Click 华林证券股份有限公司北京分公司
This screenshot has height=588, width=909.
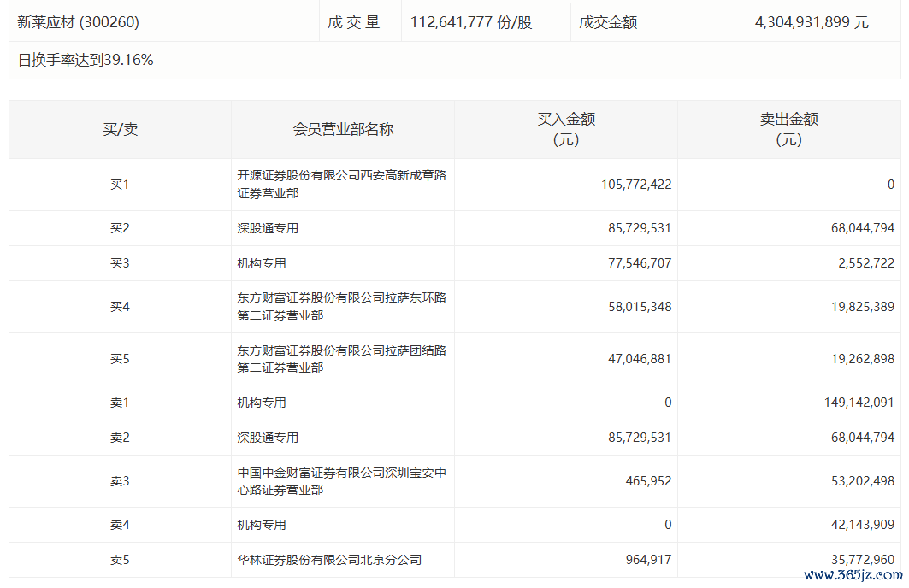point(329,561)
